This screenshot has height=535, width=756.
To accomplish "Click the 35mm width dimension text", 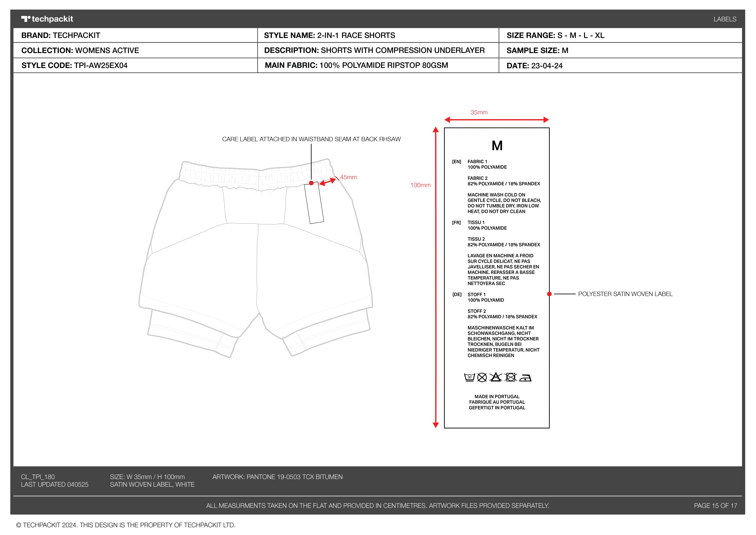I will (x=479, y=112).
